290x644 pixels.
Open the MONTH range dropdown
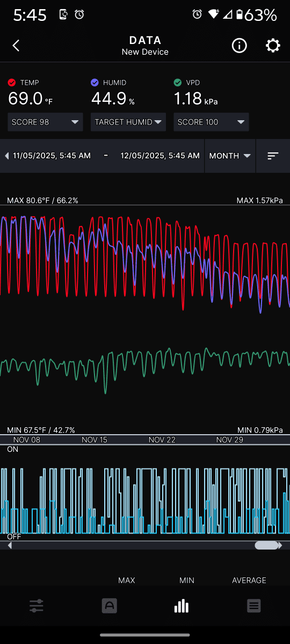[x=230, y=156]
